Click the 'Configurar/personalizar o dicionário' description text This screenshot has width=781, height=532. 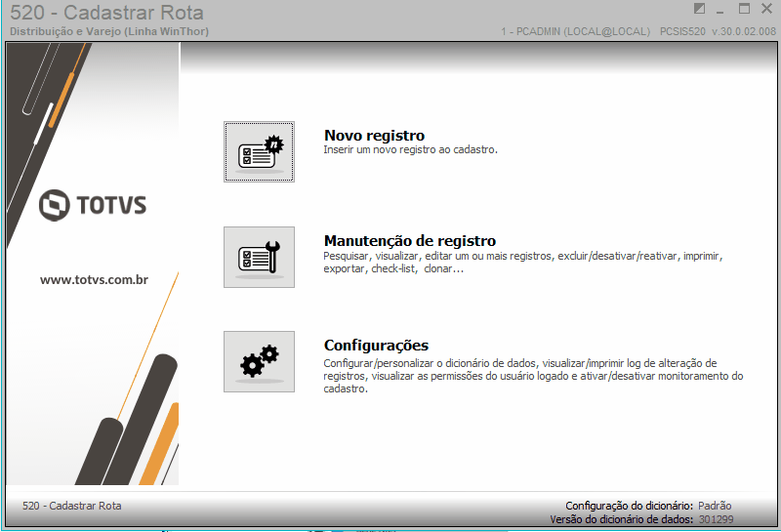coord(533,376)
